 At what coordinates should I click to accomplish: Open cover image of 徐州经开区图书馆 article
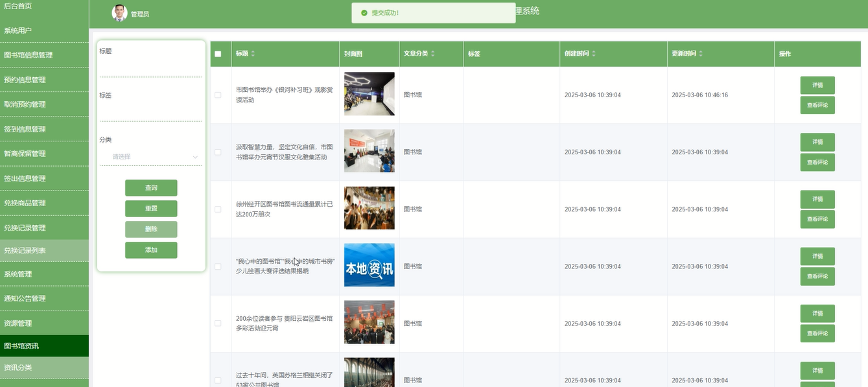click(x=369, y=208)
